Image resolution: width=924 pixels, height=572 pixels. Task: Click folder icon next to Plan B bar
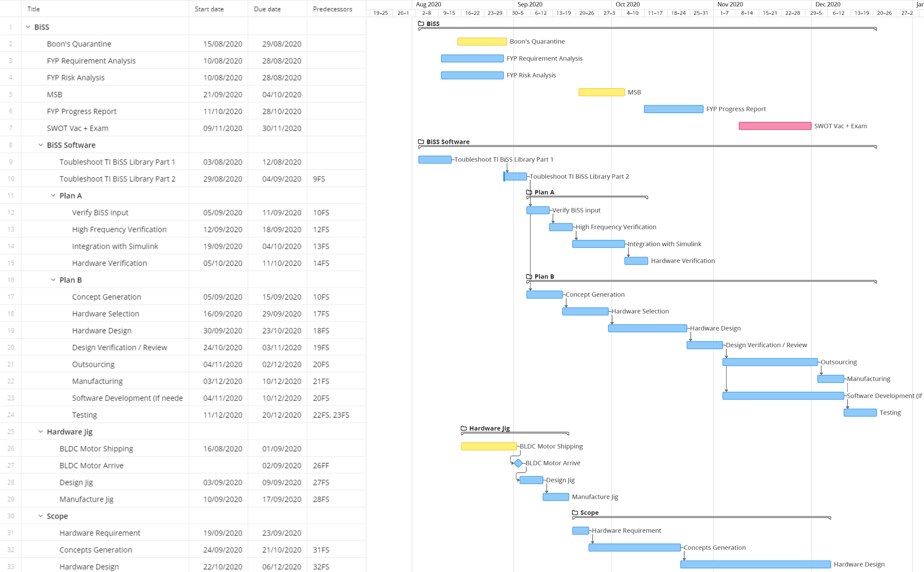click(529, 276)
